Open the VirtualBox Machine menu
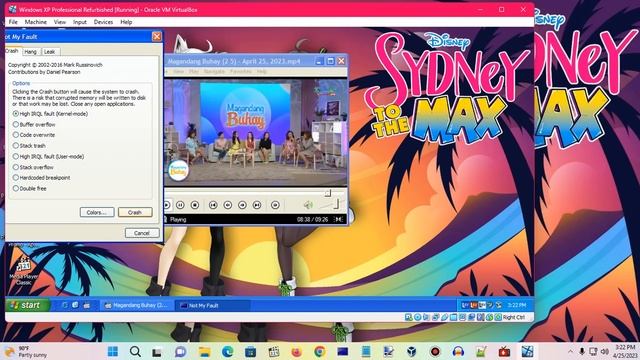Screen dimensions: 640x360 (36, 22)
